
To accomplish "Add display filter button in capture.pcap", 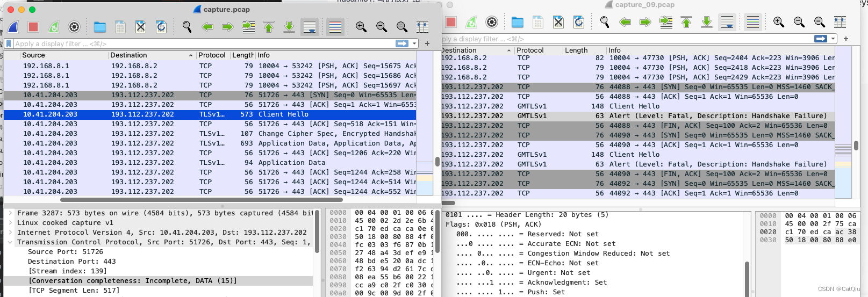I will coord(427,44).
